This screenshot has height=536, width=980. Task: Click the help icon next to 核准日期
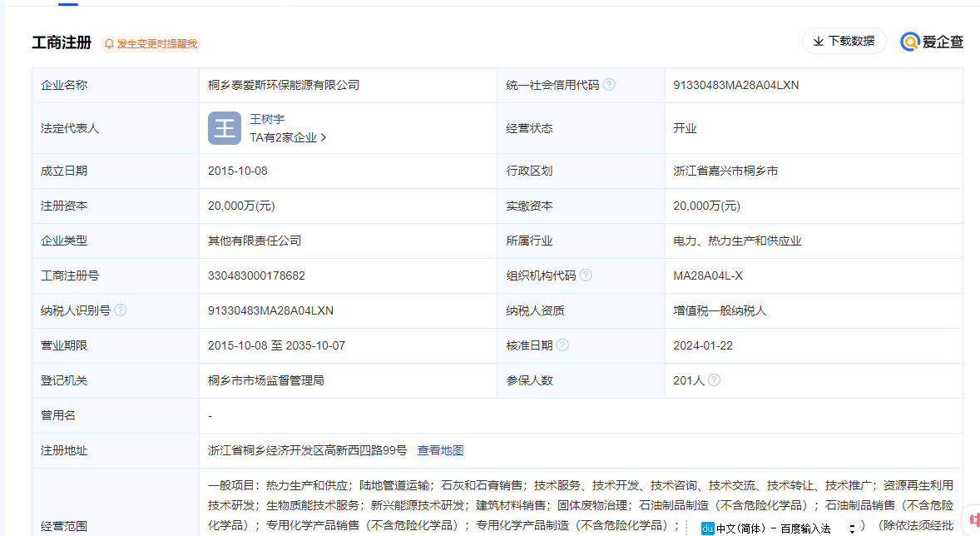click(x=562, y=345)
